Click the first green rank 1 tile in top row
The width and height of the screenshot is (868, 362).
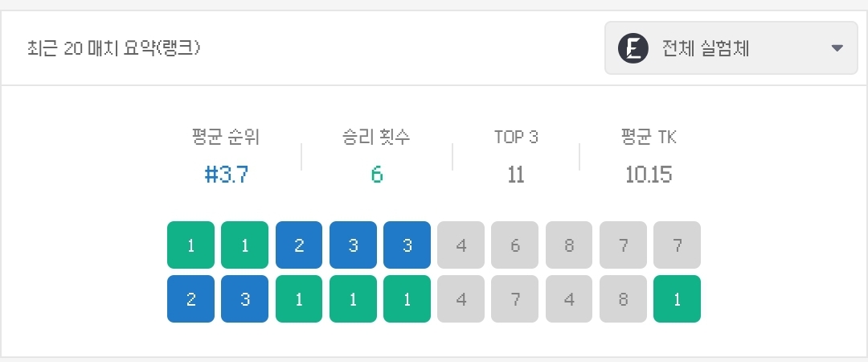pyautogui.click(x=190, y=245)
